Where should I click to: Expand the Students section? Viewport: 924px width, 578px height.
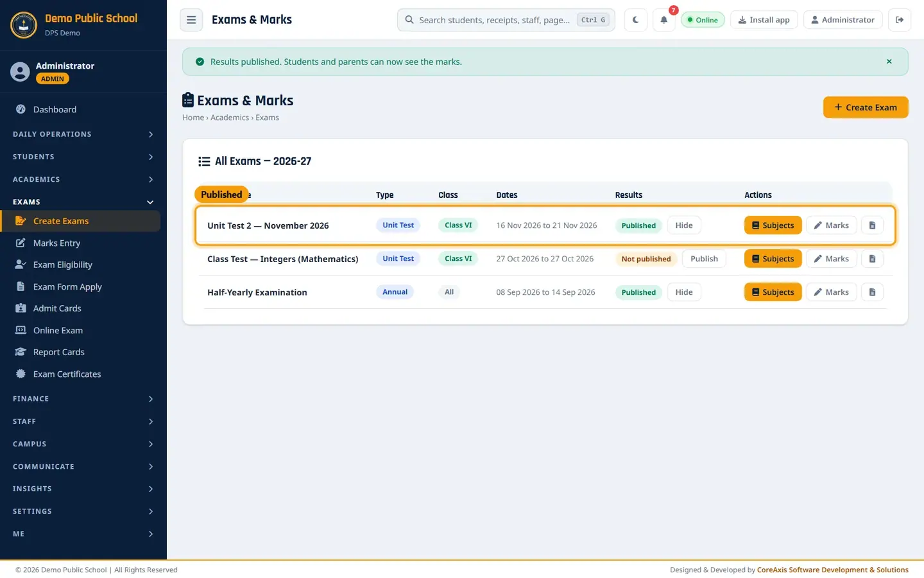[83, 157]
